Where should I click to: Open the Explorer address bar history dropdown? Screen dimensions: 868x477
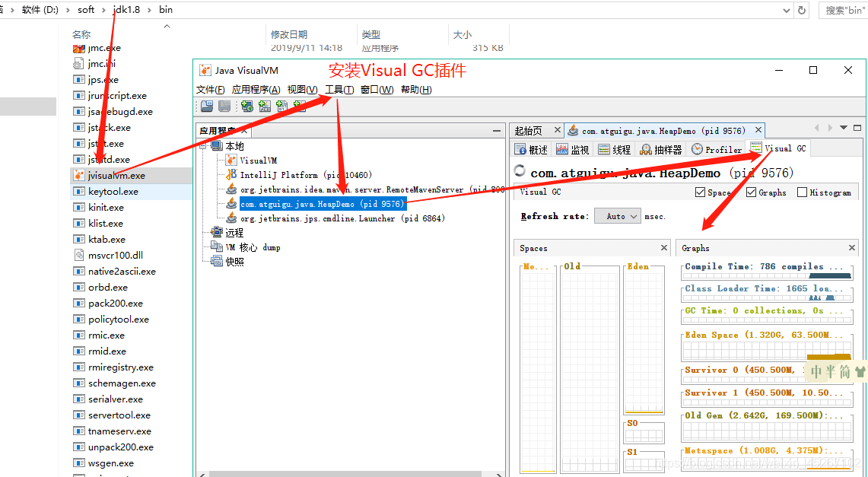pos(787,10)
